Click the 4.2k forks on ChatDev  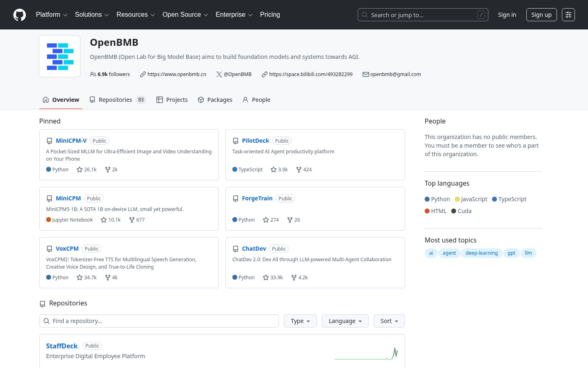coord(300,277)
